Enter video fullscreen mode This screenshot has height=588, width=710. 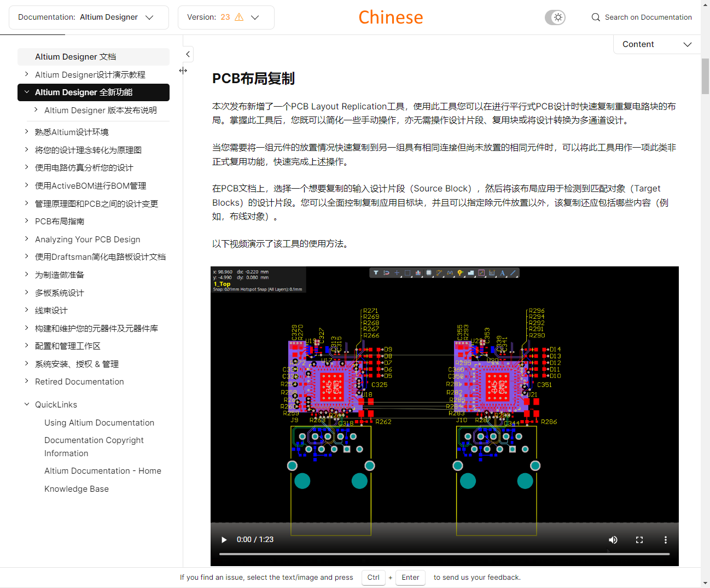(639, 540)
